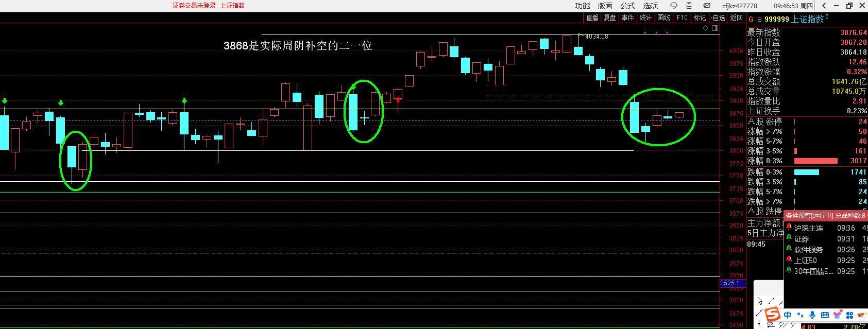This screenshot has height=329, width=868.
Task: Click the green bell on 30年国债E alert
Action: 789,270
